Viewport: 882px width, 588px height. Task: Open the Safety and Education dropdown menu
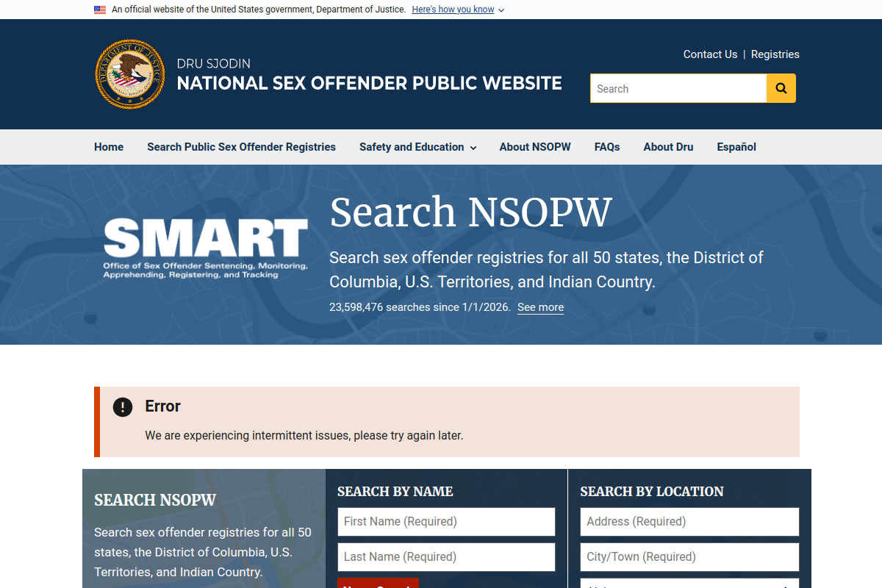click(417, 147)
